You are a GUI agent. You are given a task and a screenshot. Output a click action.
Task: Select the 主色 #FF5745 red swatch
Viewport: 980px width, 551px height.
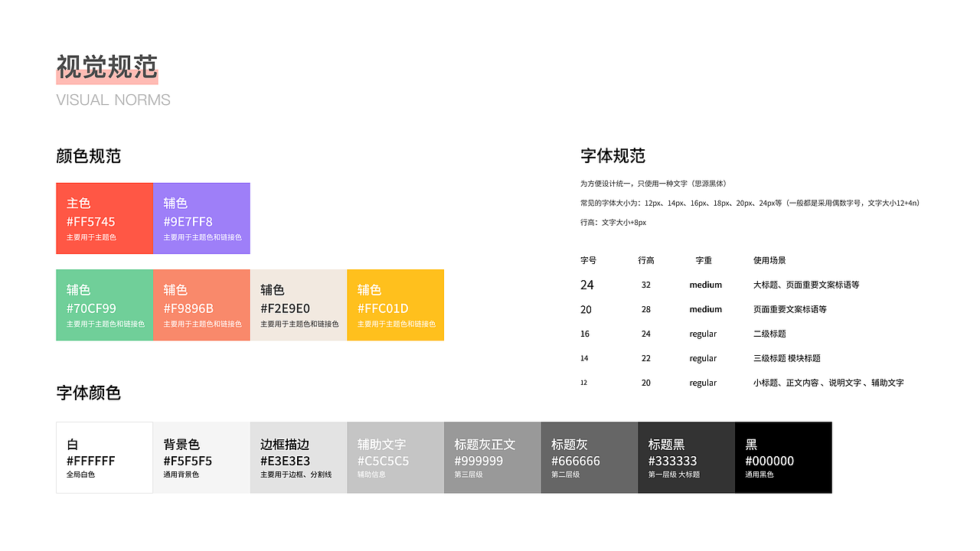[104, 218]
